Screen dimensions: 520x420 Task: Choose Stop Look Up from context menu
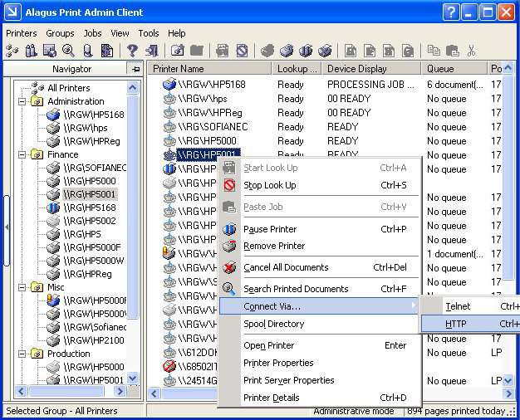pos(318,185)
